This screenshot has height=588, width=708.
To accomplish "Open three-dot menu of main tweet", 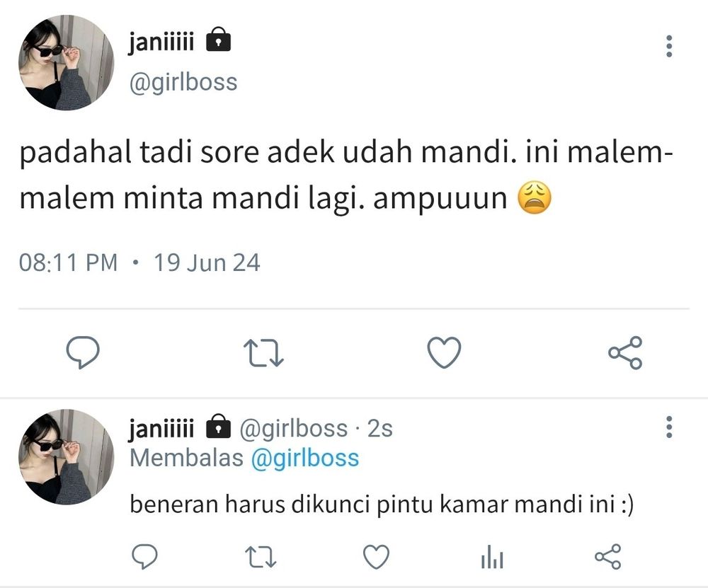I will pyautogui.click(x=669, y=46).
